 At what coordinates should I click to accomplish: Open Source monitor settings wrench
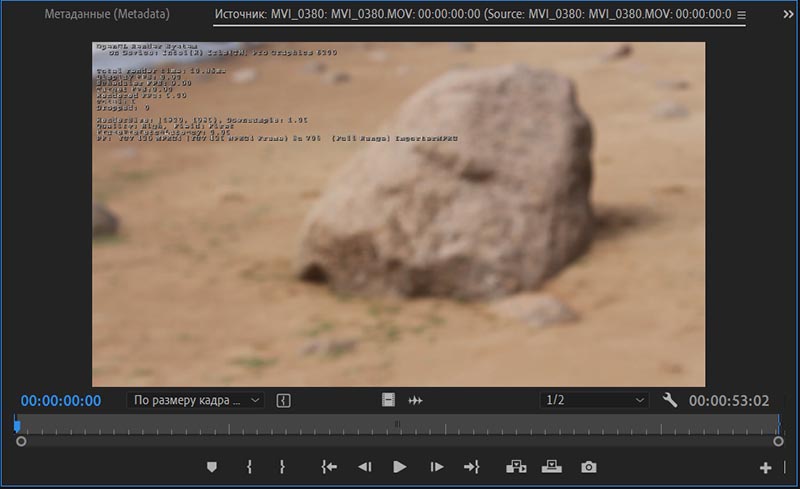pyautogui.click(x=669, y=400)
